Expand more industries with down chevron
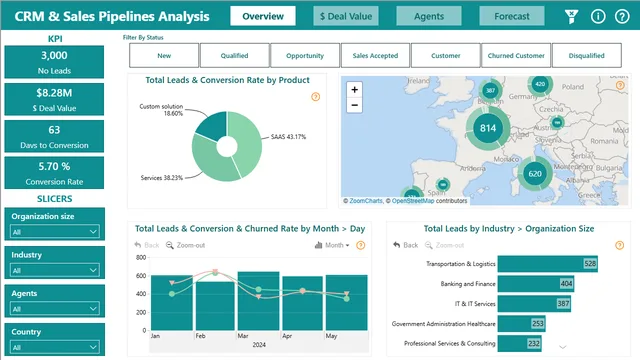 [563, 347]
